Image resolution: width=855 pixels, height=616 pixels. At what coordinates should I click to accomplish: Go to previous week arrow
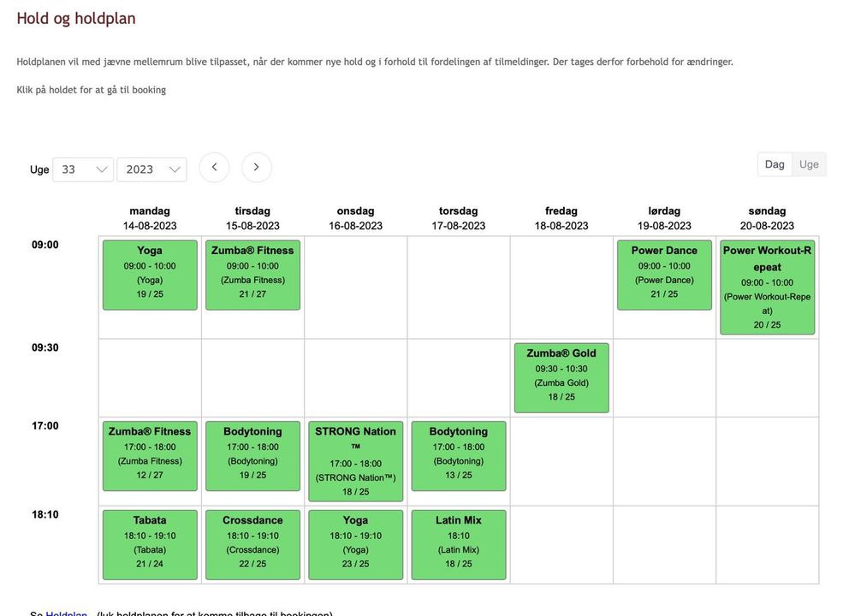click(214, 168)
